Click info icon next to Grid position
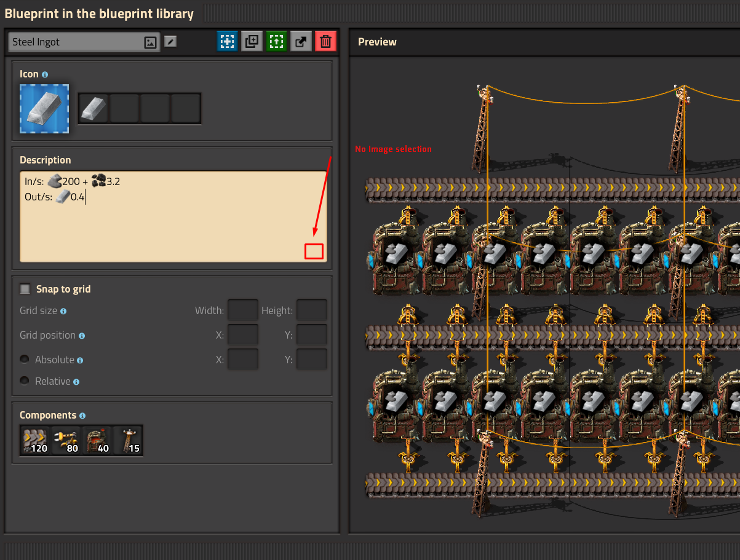740x560 pixels. click(82, 336)
